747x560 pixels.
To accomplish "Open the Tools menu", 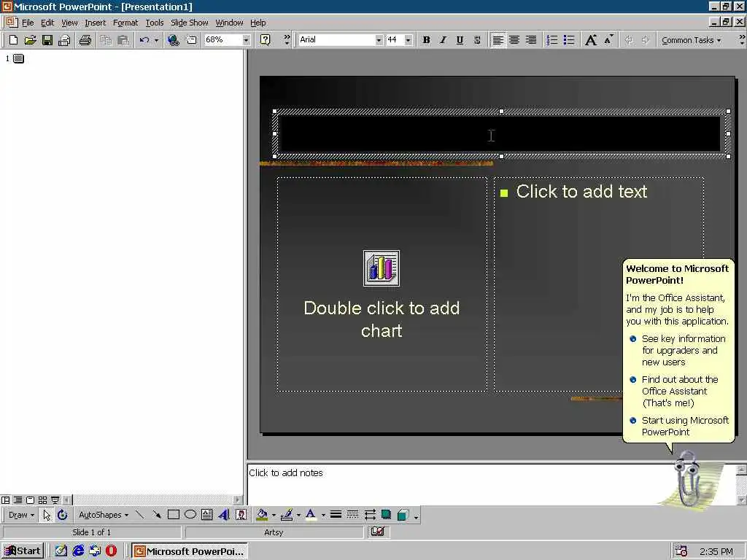I will tap(155, 23).
